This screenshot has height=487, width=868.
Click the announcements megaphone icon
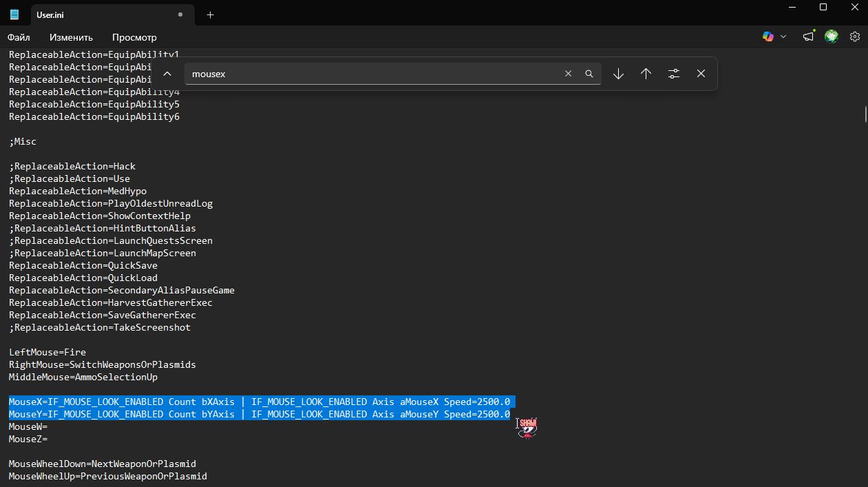click(x=809, y=37)
